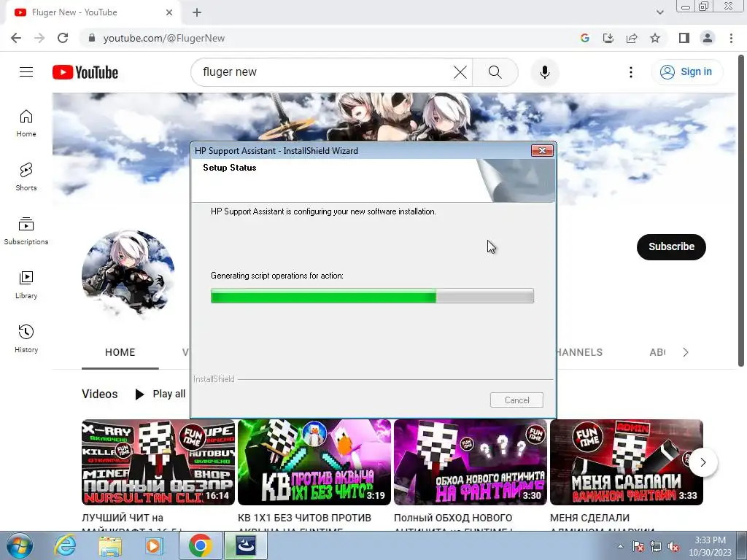747x560 pixels.
Task: Open the 3:30 обход античита video thumbnail
Action: [471, 462]
